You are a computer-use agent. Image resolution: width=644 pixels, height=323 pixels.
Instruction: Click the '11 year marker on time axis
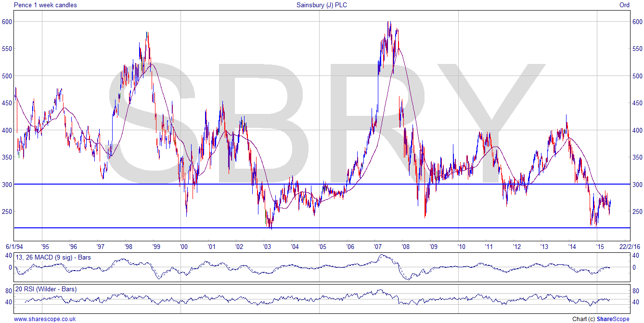click(x=489, y=247)
